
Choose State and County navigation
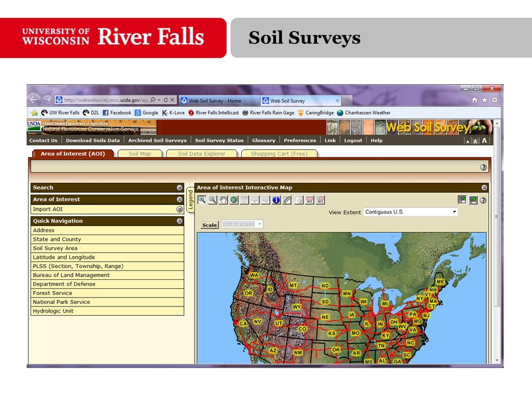click(107, 239)
